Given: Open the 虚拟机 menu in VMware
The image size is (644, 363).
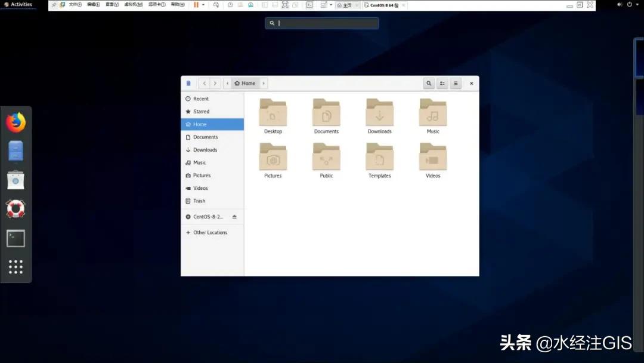Looking at the screenshot, I should (132, 4).
